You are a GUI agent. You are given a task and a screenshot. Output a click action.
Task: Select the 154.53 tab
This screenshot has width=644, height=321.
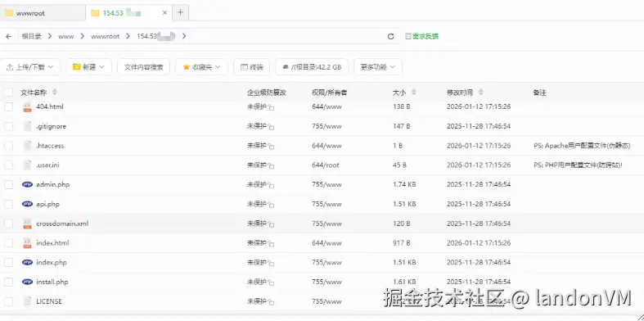click(129, 13)
